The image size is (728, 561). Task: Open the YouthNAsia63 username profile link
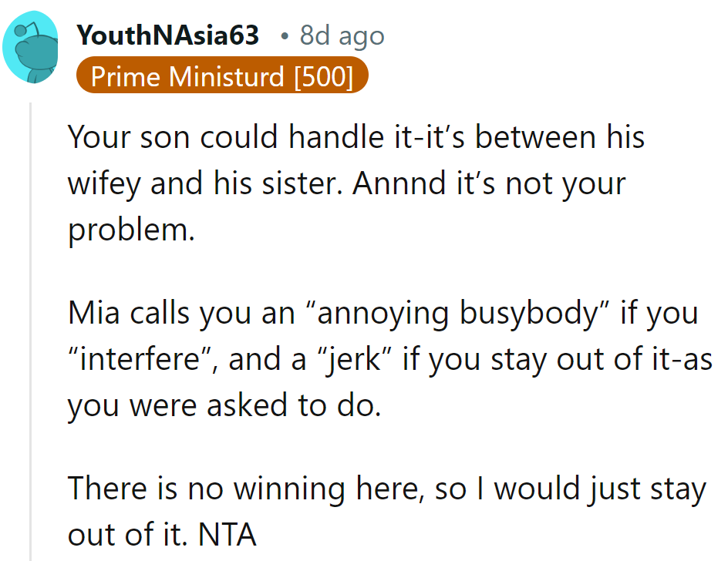168,35
